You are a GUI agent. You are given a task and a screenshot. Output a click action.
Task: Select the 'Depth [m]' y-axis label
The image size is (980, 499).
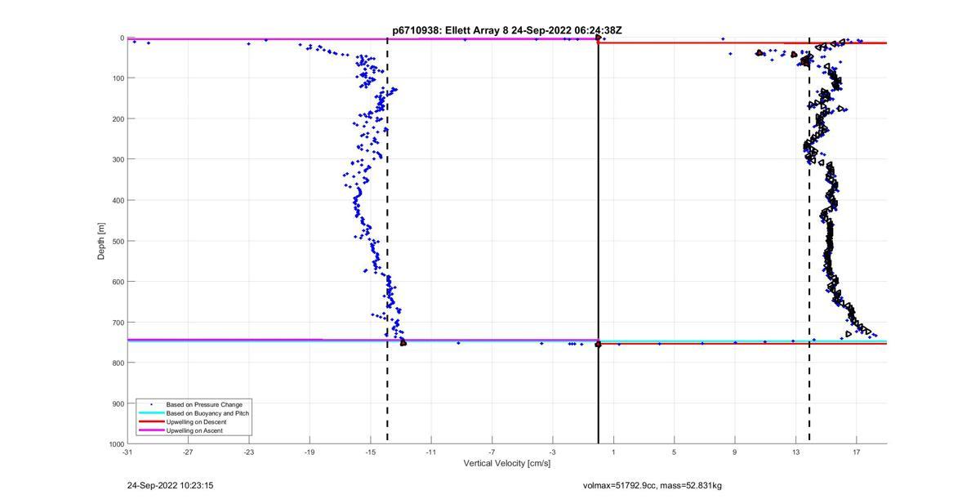102,241
